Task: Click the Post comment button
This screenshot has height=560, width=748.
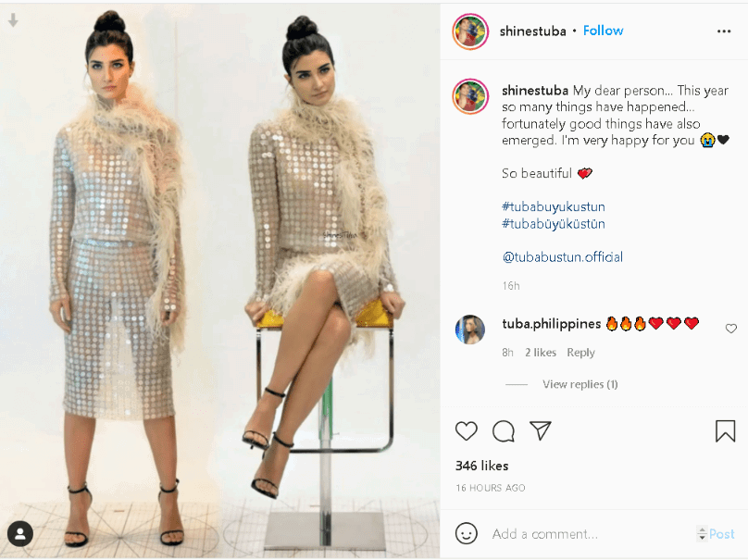Action: (x=722, y=534)
